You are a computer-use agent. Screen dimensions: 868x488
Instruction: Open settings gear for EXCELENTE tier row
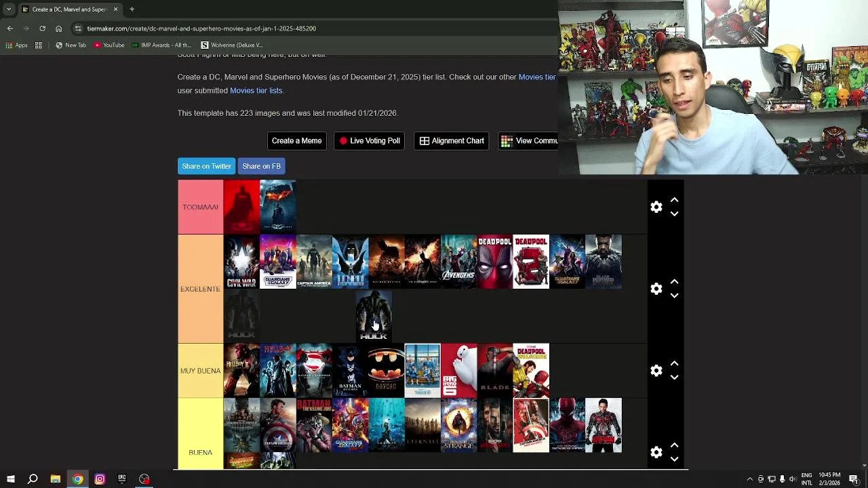pos(656,289)
